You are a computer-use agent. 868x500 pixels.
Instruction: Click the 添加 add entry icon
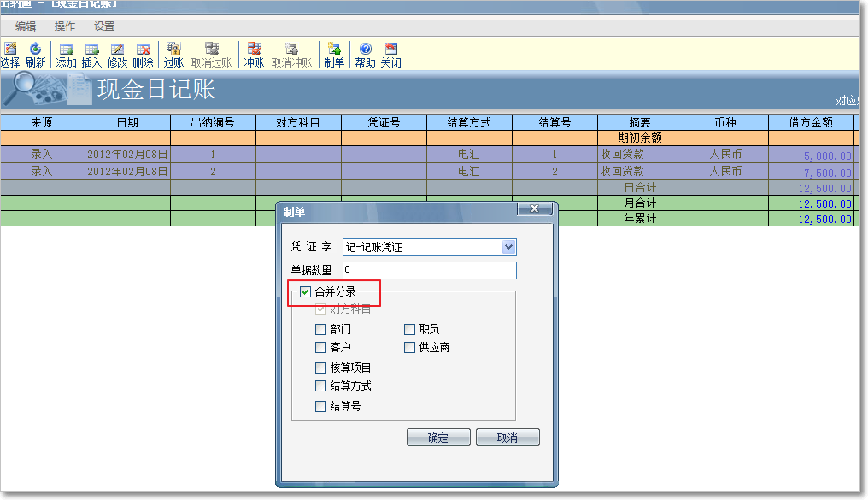tap(67, 50)
